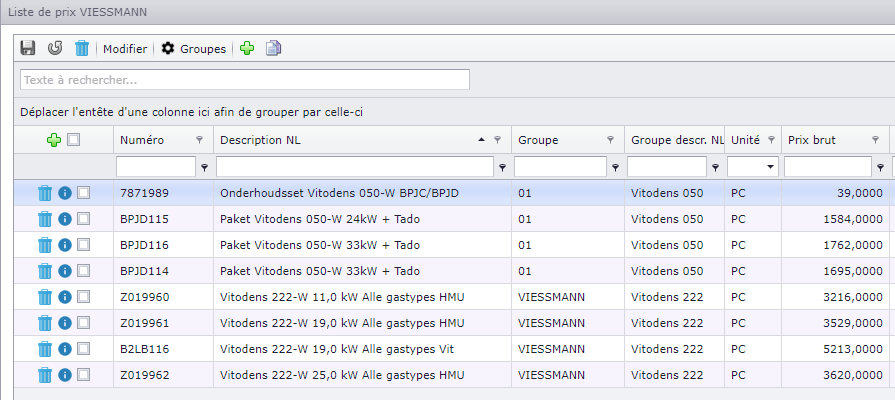Click the Refresh/undo circular arrow icon
Screen dimensions: 895x400
[x=55, y=48]
